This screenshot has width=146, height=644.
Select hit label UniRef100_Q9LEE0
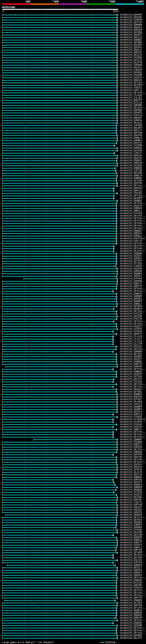pyautogui.click(x=131, y=48)
